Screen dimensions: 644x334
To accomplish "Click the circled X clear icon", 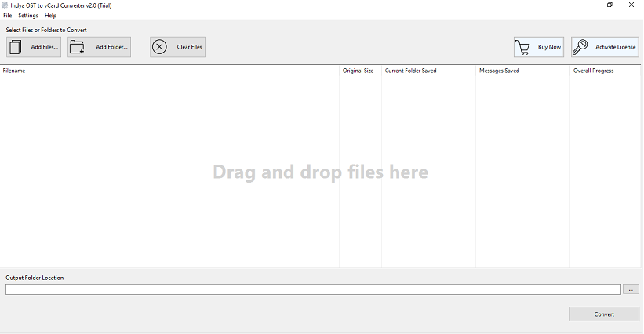I will tap(159, 47).
